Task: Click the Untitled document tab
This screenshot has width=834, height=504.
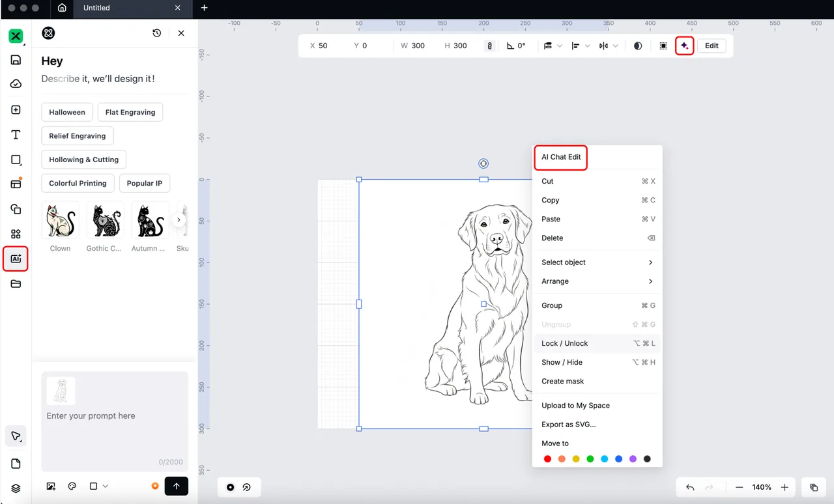Action: 133,8
